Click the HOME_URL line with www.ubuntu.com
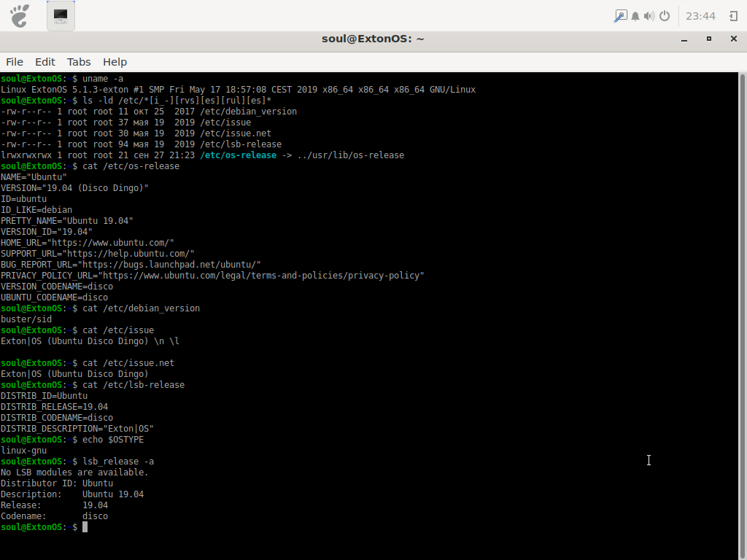 (88, 243)
